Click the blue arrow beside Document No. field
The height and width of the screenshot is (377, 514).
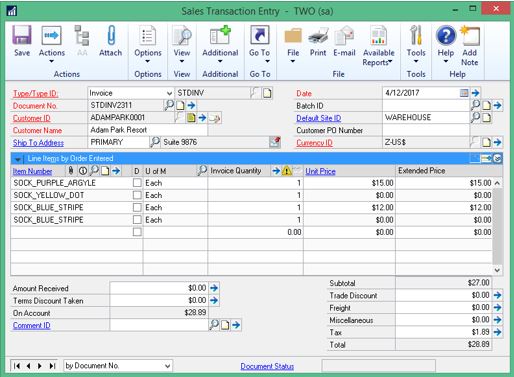tap(191, 105)
